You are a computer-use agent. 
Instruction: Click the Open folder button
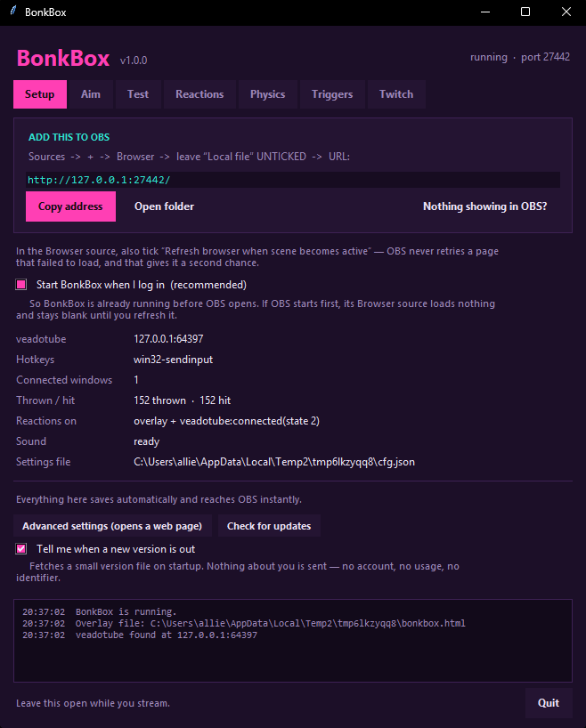(165, 206)
